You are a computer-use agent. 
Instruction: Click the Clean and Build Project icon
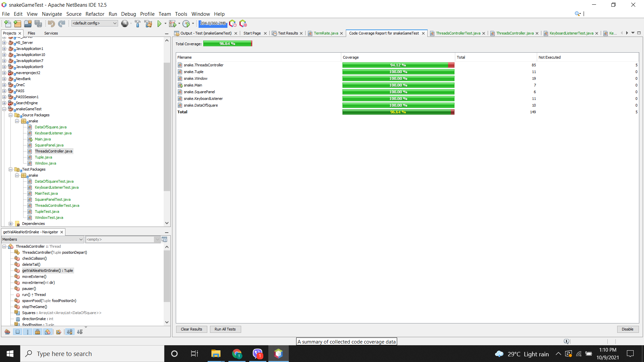point(148,23)
